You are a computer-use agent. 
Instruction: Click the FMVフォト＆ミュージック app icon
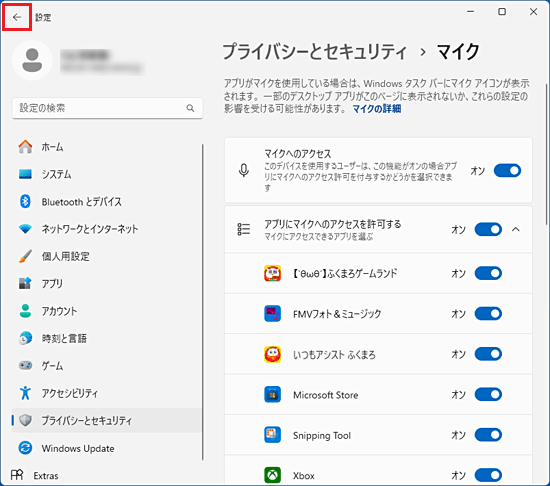coord(273,313)
